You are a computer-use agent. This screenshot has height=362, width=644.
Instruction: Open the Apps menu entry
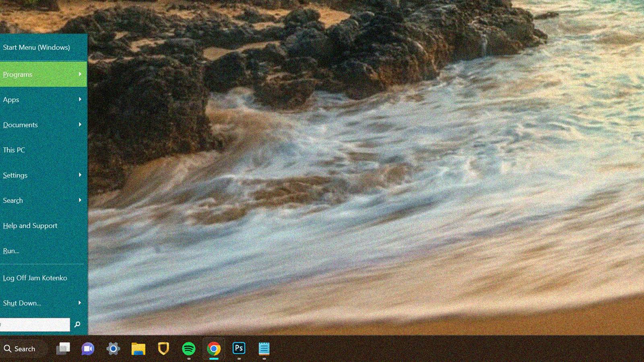11,99
